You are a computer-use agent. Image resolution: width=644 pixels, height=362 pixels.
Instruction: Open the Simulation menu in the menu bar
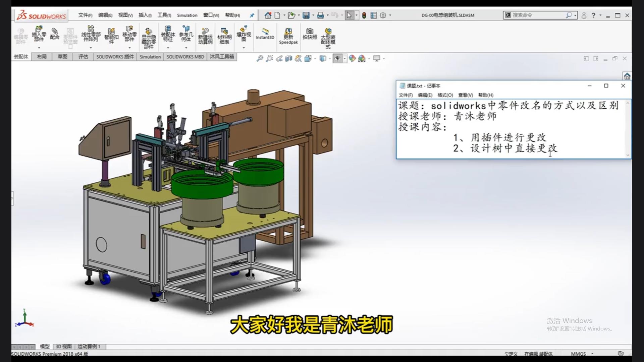pyautogui.click(x=187, y=15)
